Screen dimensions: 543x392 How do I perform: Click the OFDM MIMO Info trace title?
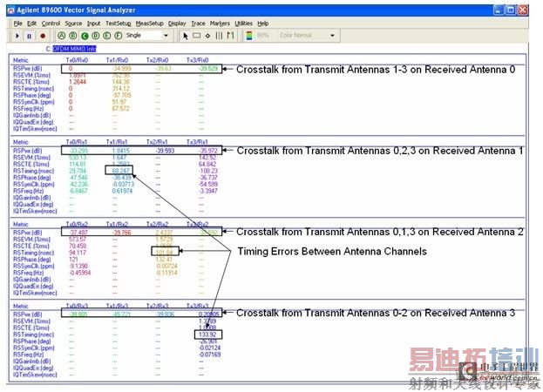[74, 49]
